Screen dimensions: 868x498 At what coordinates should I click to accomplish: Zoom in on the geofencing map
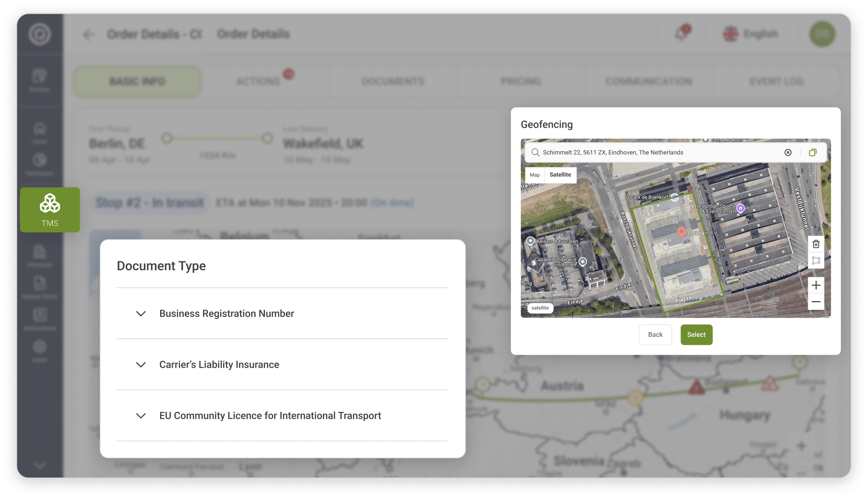coord(816,285)
